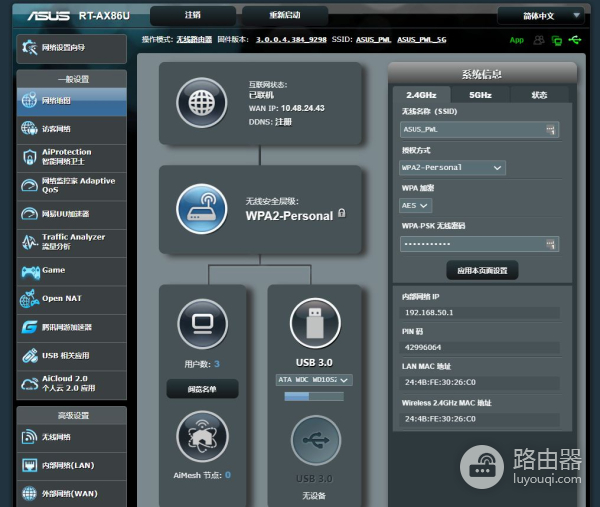Open Wireless settings icon in advanced section
The height and width of the screenshot is (507, 600).
click(x=29, y=437)
